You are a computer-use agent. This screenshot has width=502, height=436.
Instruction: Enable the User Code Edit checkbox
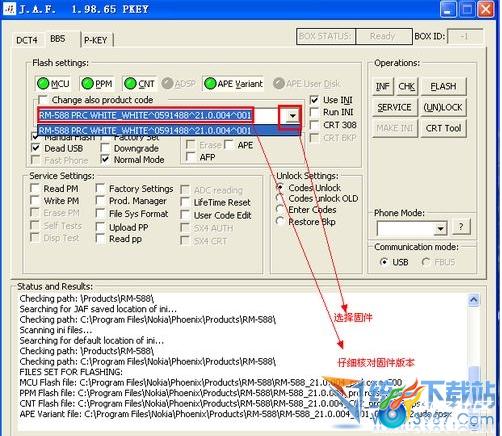pos(185,215)
